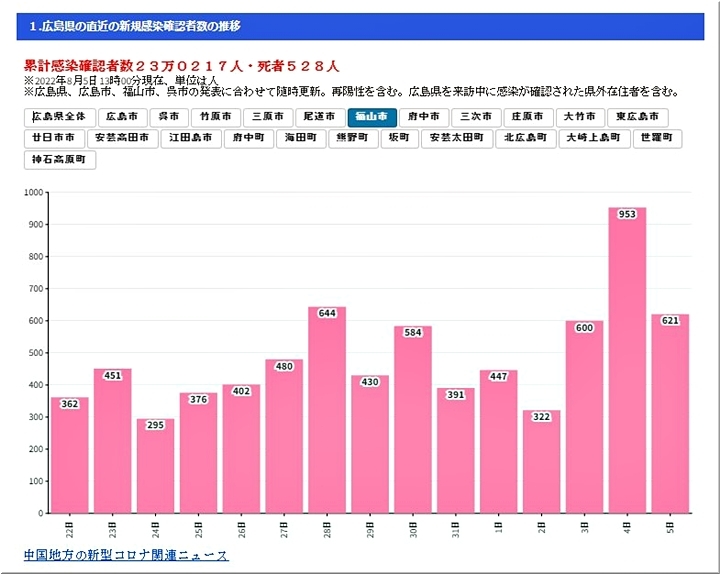This screenshot has width=720, height=574.
Task: Open the 中国地方の新型コロナ関連ニュース link
Action: (x=126, y=555)
